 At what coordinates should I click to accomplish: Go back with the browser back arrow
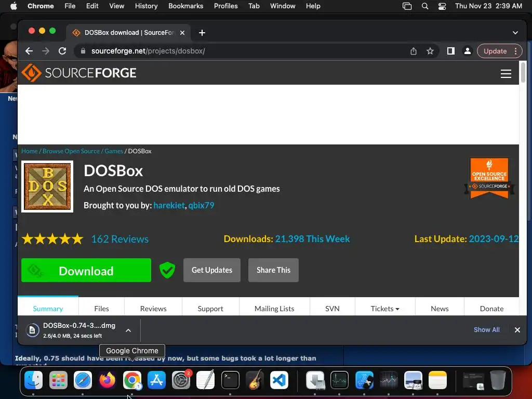click(29, 51)
